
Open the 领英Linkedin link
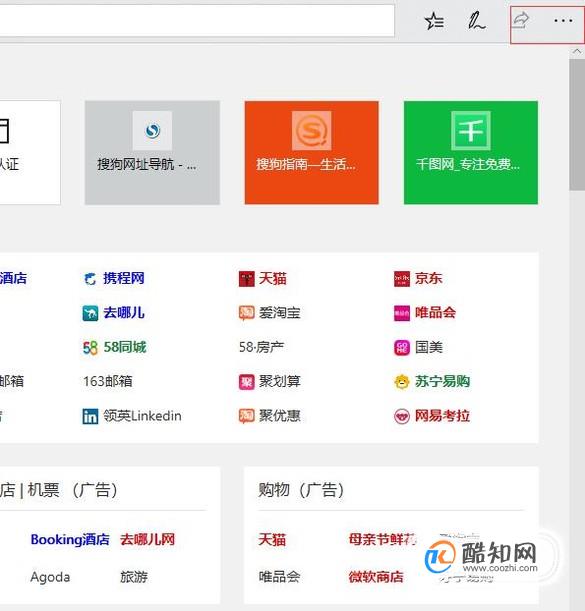tap(142, 416)
